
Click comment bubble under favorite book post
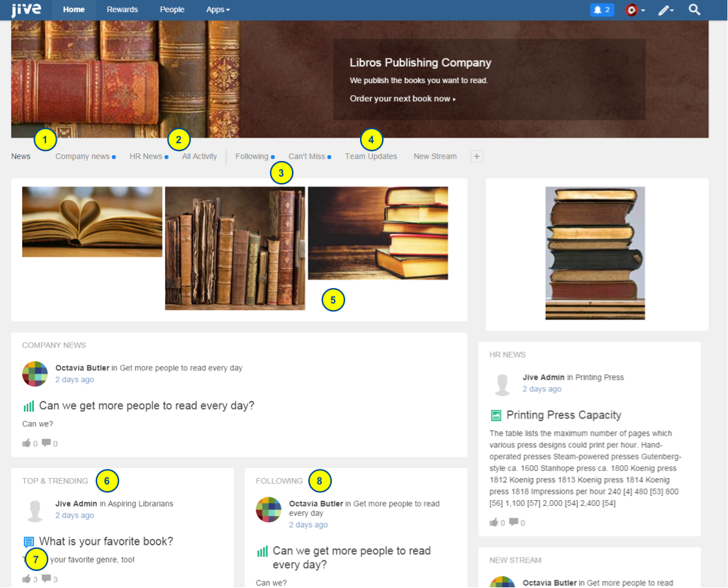coord(46,579)
